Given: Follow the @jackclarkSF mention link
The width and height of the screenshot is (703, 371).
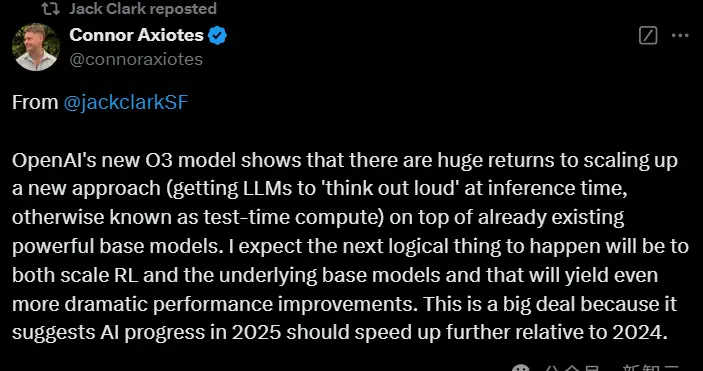Looking at the screenshot, I should pyautogui.click(x=126, y=103).
